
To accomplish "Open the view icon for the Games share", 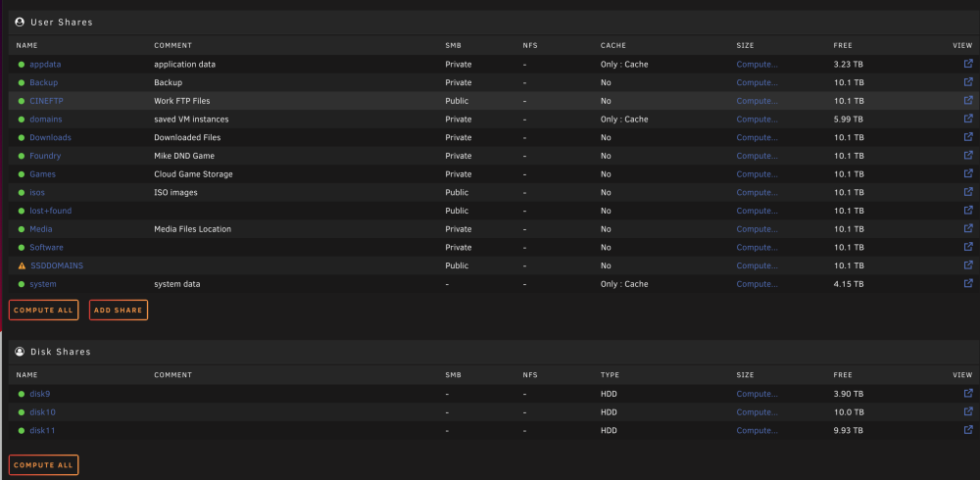I will [968, 173].
